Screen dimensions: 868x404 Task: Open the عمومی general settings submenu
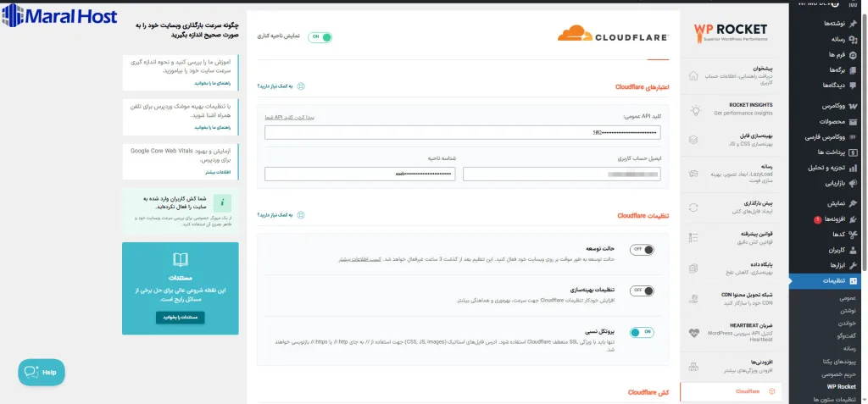click(x=848, y=298)
